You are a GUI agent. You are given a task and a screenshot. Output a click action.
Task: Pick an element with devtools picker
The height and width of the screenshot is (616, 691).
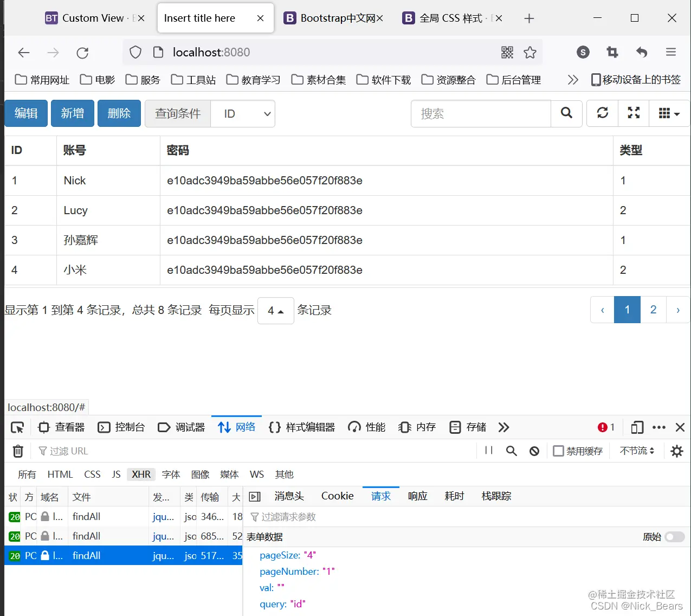click(17, 427)
